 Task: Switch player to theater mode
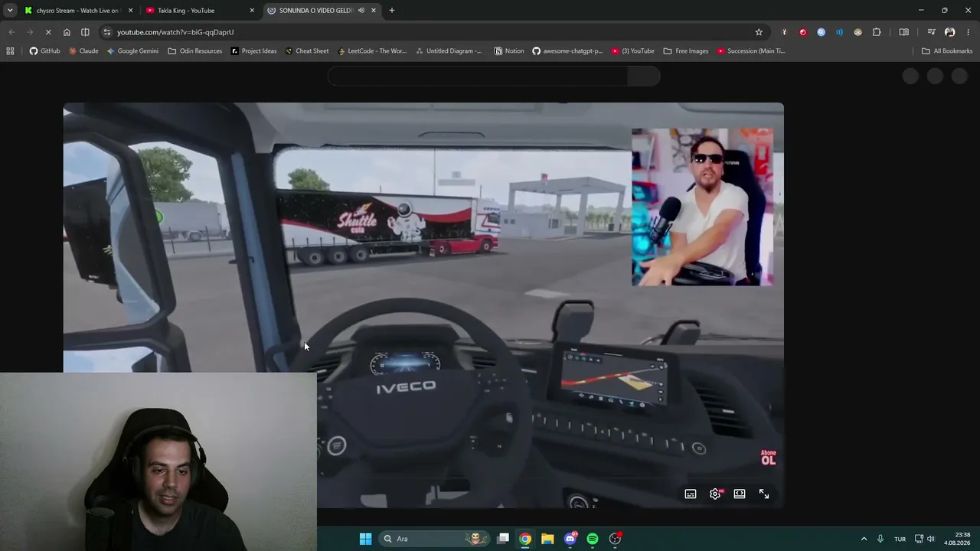tap(740, 494)
